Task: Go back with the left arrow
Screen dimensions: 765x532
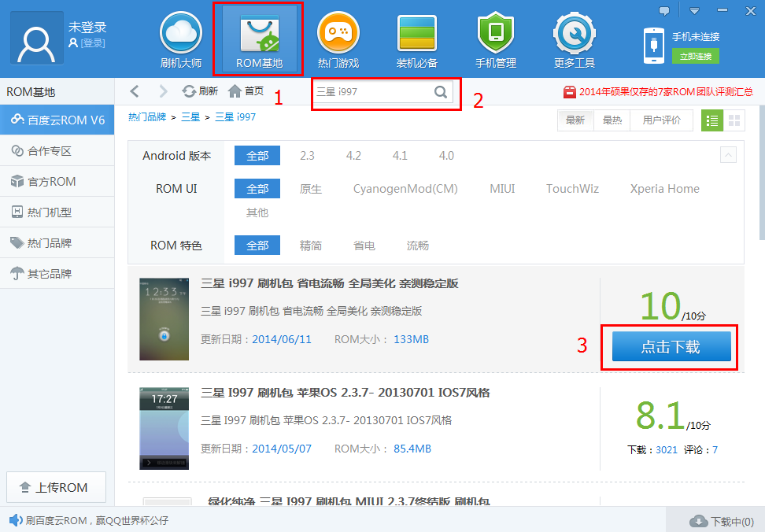Action: pos(135,91)
